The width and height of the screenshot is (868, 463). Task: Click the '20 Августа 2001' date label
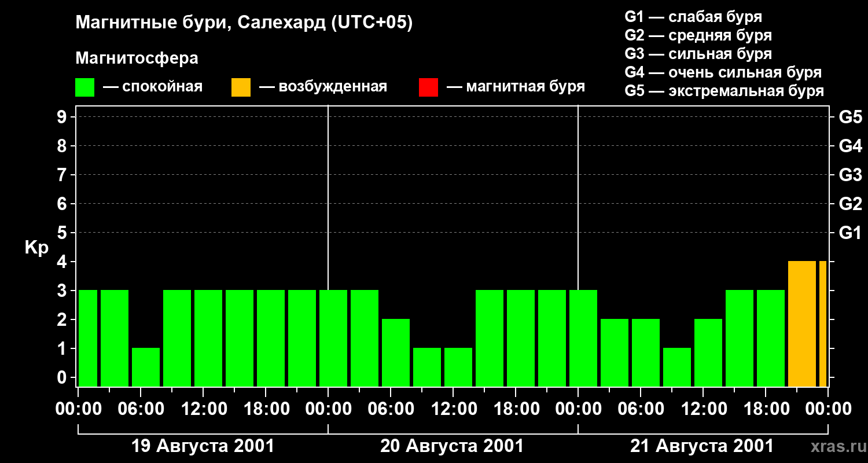tap(452, 446)
